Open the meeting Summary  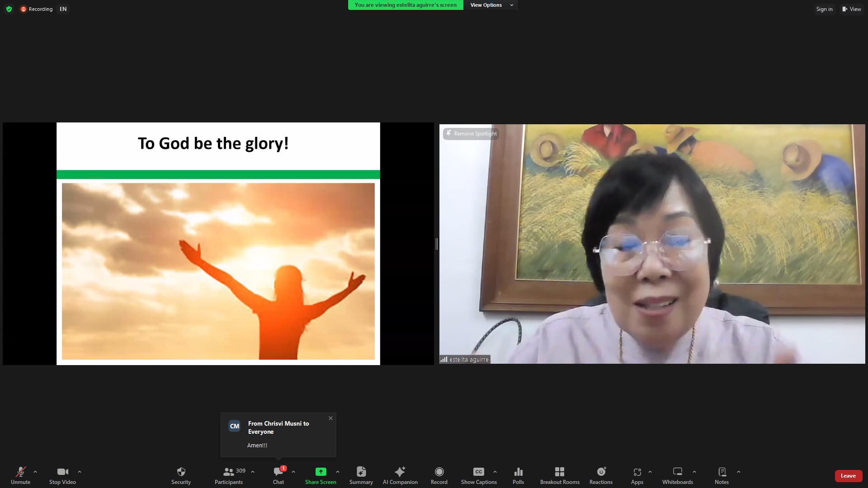(x=361, y=475)
